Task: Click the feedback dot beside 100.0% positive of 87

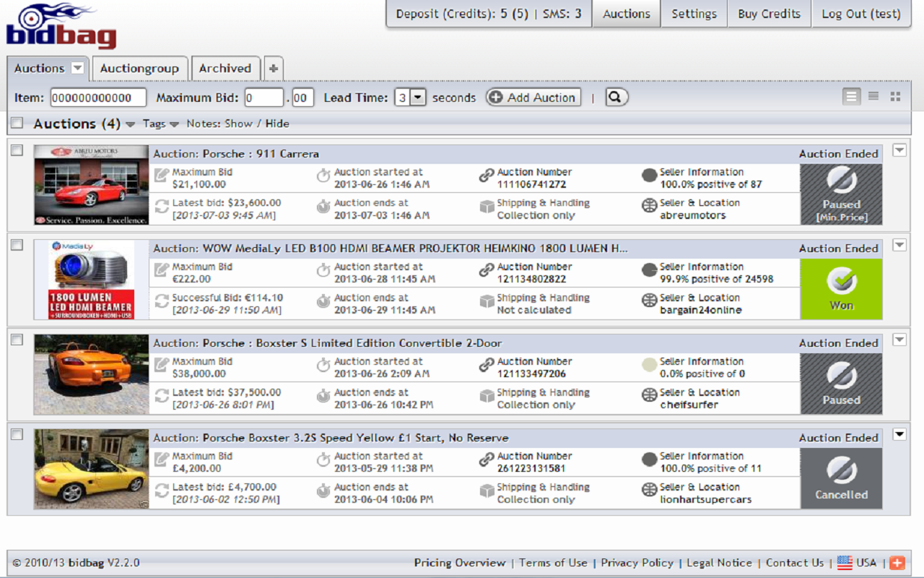Action: pos(649,176)
